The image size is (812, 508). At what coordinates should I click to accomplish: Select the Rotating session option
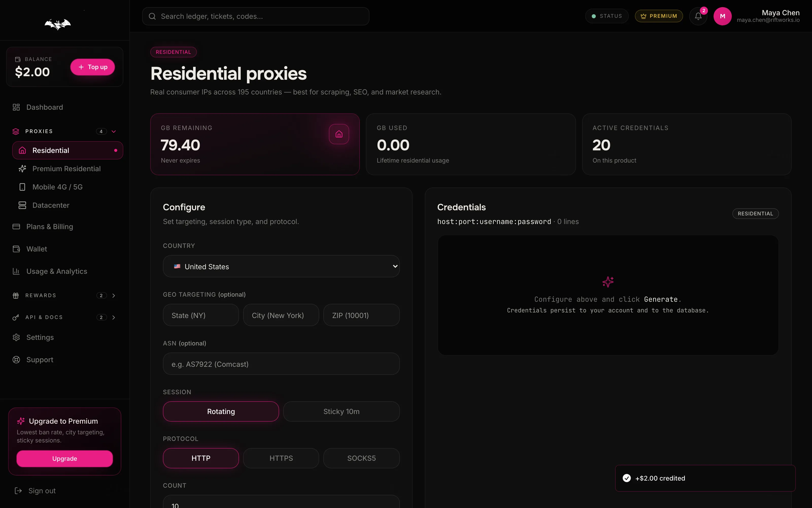pyautogui.click(x=221, y=411)
